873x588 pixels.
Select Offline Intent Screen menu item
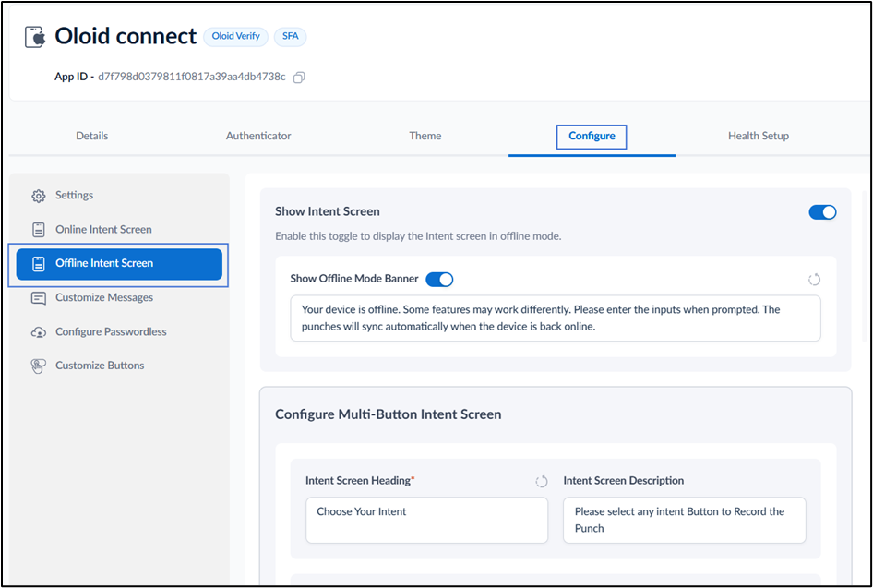(119, 264)
